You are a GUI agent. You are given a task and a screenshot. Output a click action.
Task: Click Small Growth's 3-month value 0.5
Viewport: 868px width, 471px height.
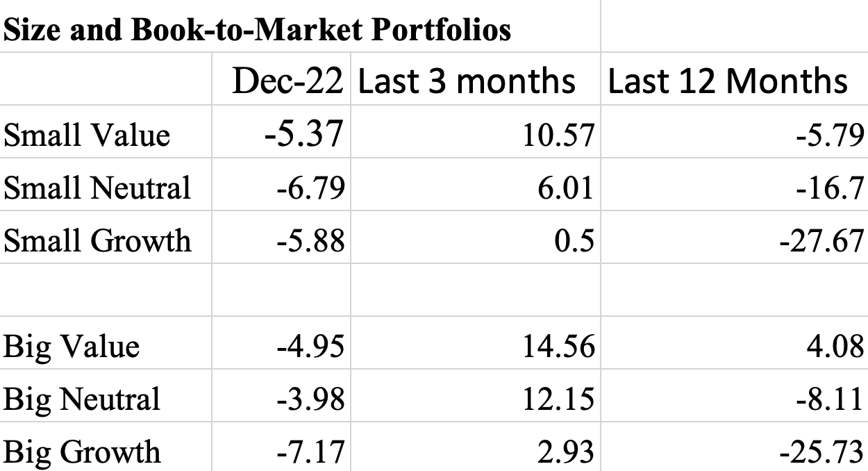pos(574,240)
